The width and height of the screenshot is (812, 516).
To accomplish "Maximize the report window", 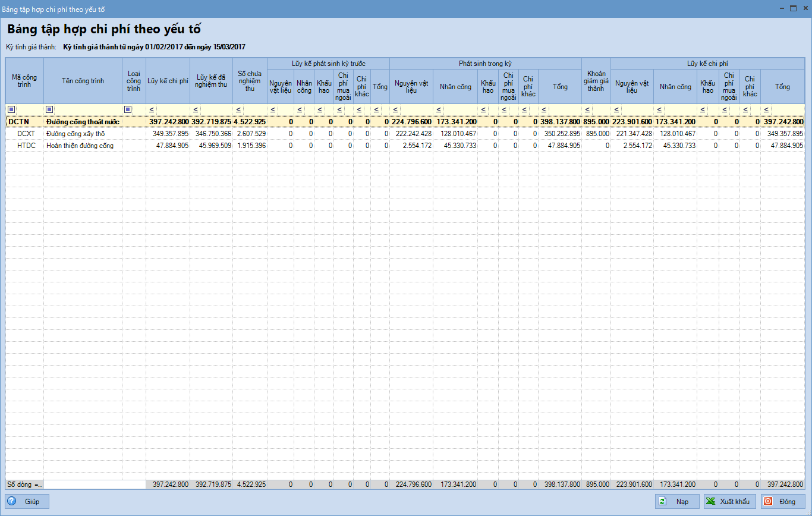I will tap(793, 8).
